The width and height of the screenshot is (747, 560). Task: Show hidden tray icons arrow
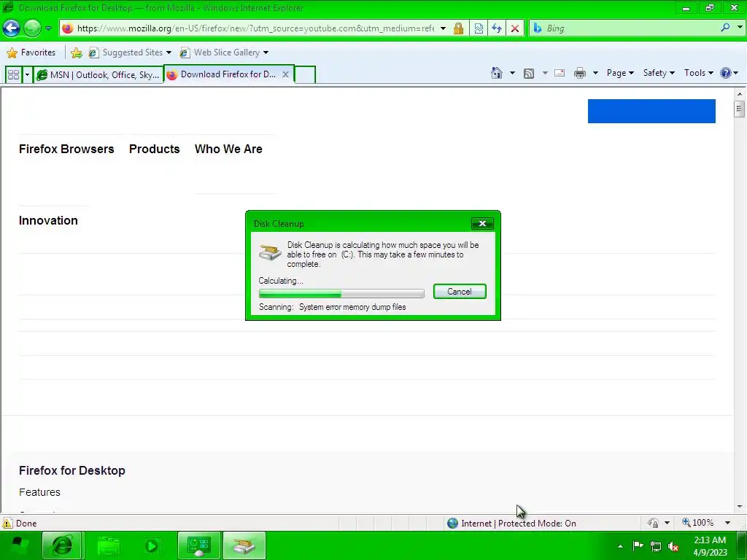pos(620,546)
